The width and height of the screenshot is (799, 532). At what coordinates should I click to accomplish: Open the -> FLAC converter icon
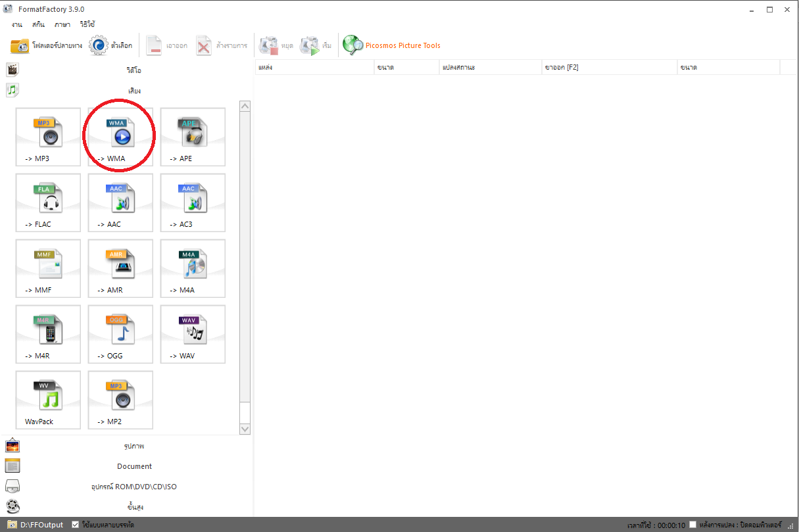click(x=48, y=203)
